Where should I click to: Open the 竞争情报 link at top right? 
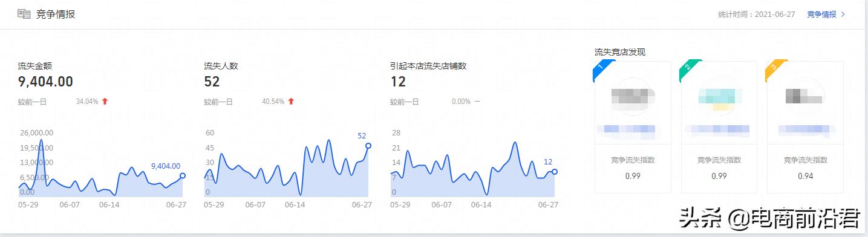[x=821, y=14]
